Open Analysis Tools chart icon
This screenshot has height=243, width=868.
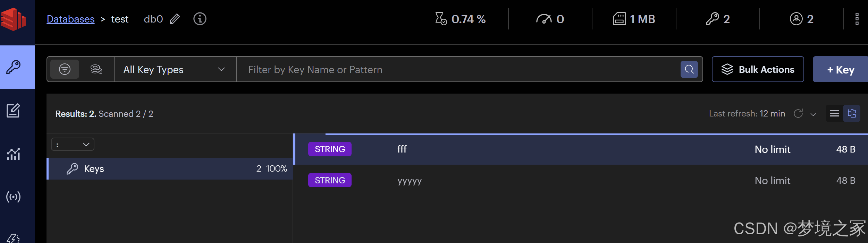(14, 154)
